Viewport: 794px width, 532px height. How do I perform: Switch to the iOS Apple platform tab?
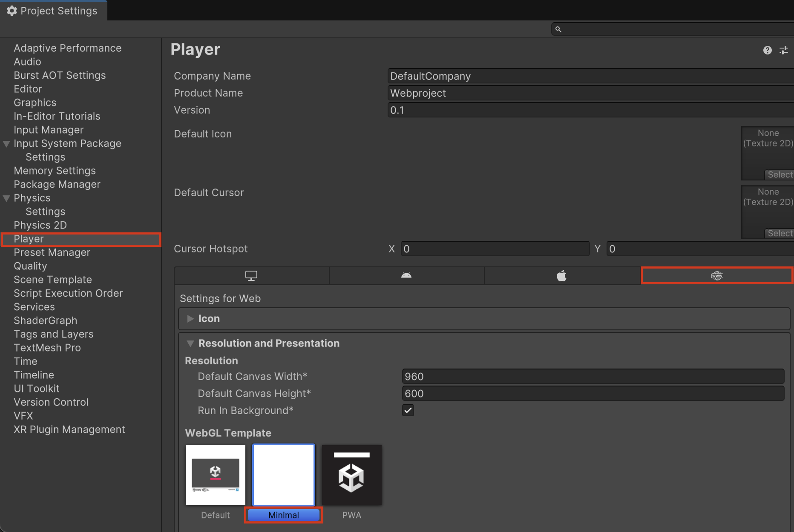click(561, 276)
